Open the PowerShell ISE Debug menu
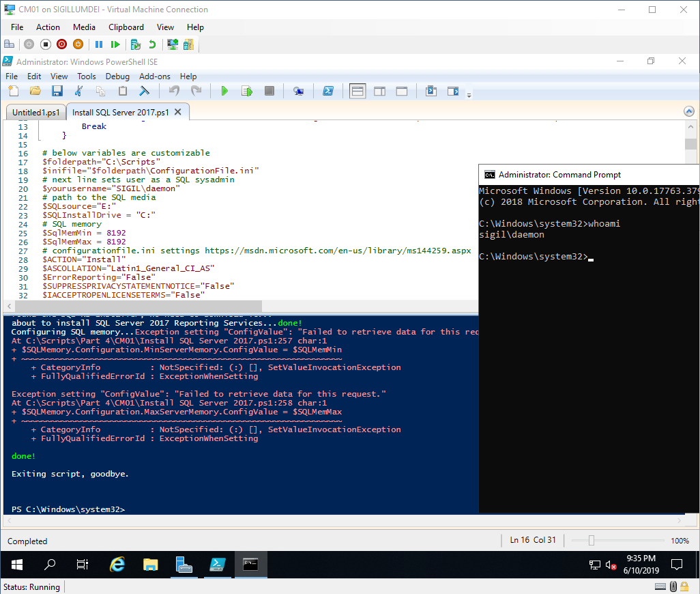The width and height of the screenshot is (700, 594). (117, 76)
